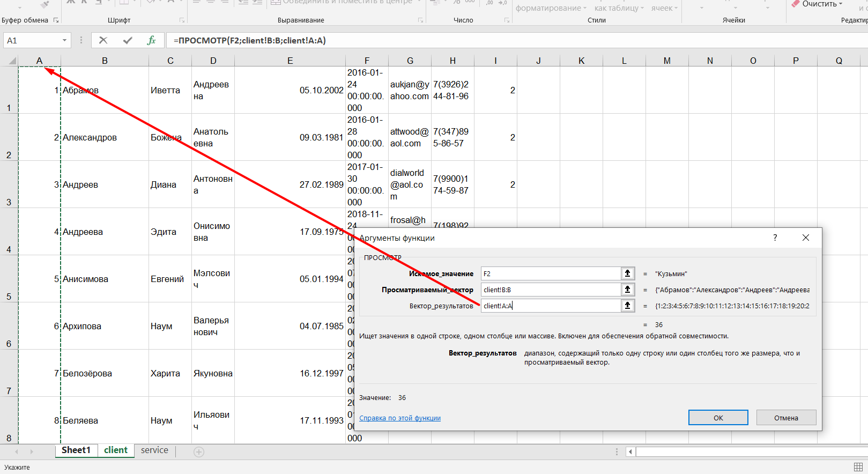Screen dimensions: 868x474
Task: Select column E header
Action: click(290, 61)
